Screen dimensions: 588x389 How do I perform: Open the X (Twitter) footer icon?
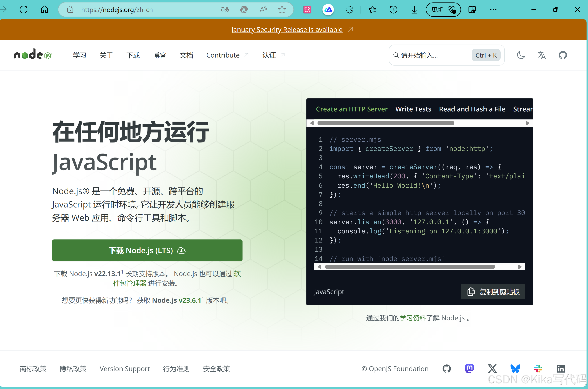click(x=492, y=368)
